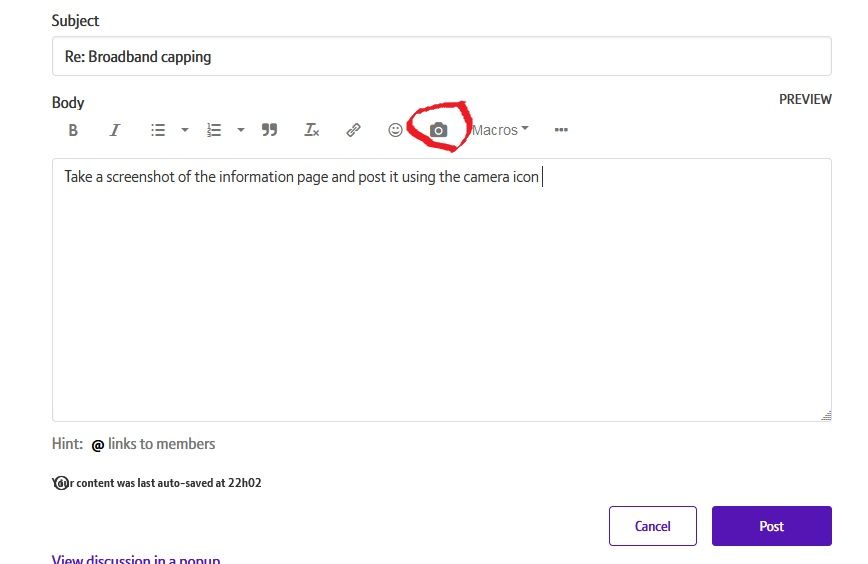Screen dimensions: 868x564
Task: Insert a hyperlink with the chain icon
Action: tap(353, 130)
